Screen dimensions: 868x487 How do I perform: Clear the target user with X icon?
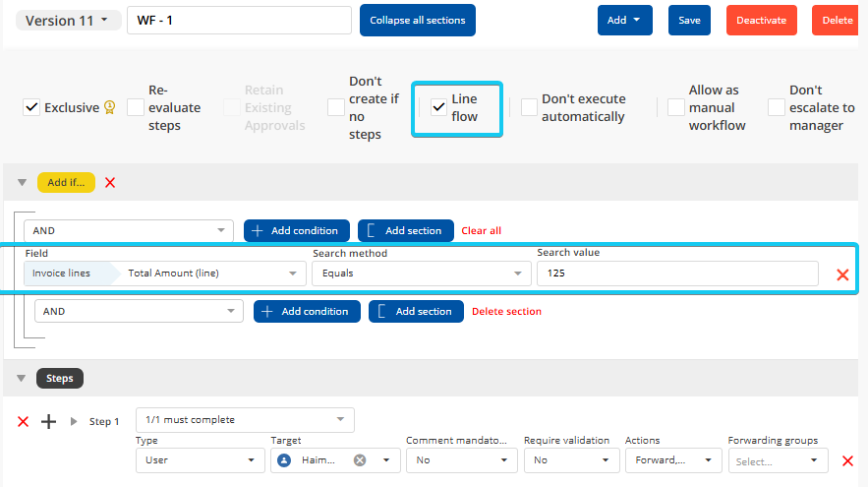pos(360,460)
